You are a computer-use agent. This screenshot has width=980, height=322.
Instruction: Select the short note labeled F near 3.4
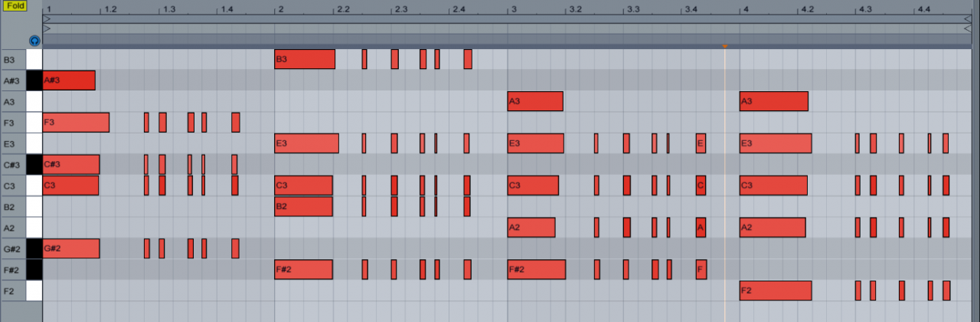701,270
